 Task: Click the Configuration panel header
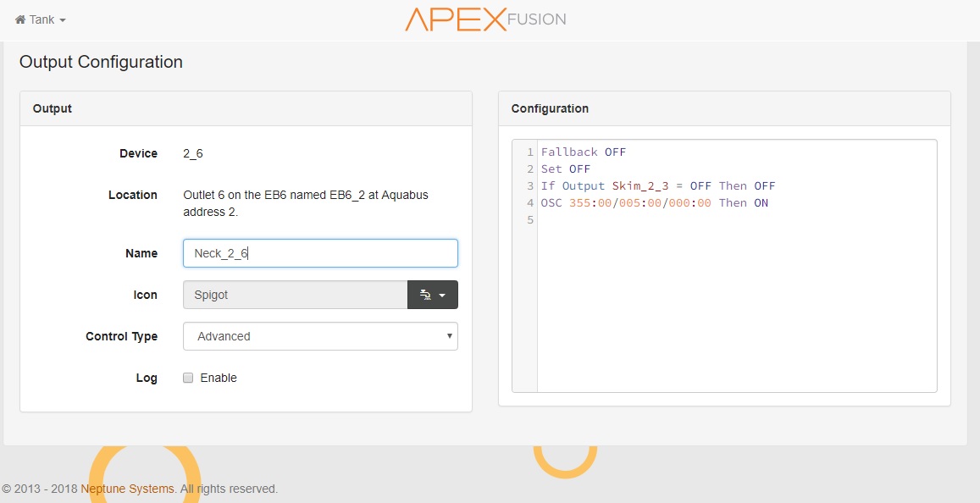point(724,108)
